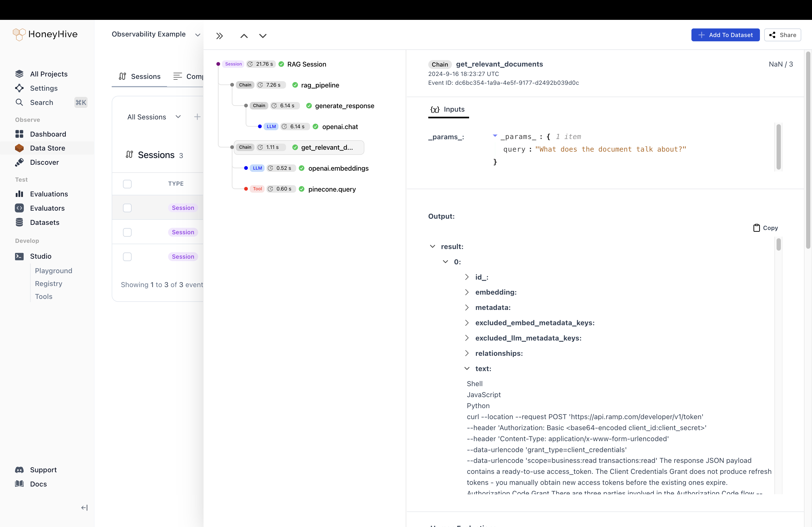Image resolution: width=812 pixels, height=527 pixels.
Task: Open the Dashboard page
Action: click(48, 134)
